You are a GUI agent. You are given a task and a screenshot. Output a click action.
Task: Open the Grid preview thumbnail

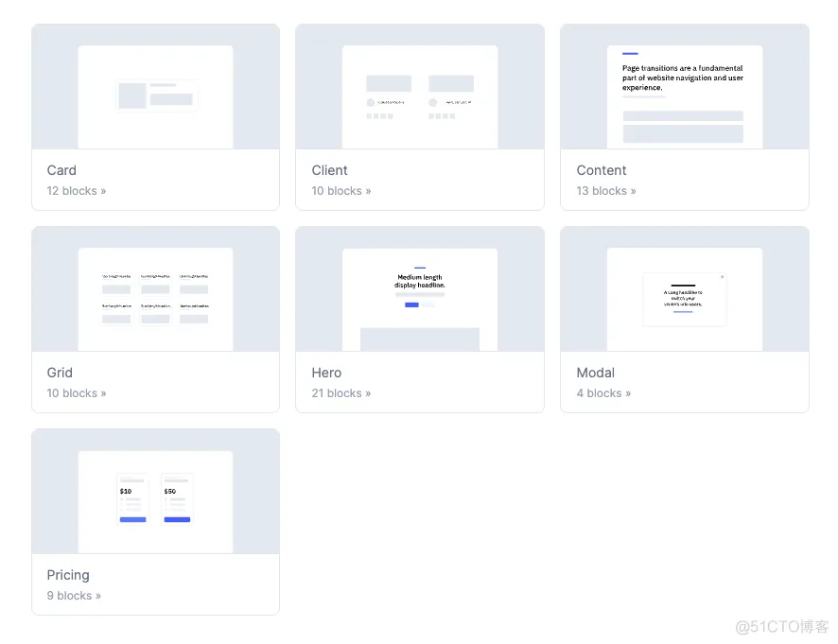tap(155, 289)
